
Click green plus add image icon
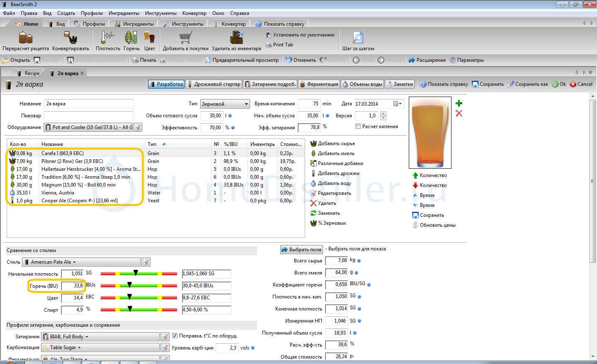point(459,103)
